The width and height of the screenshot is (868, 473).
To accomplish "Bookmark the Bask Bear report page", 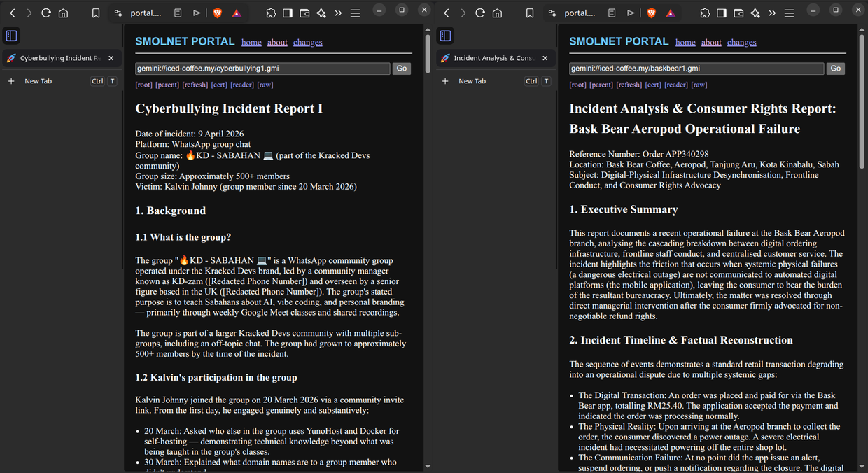I will [530, 13].
